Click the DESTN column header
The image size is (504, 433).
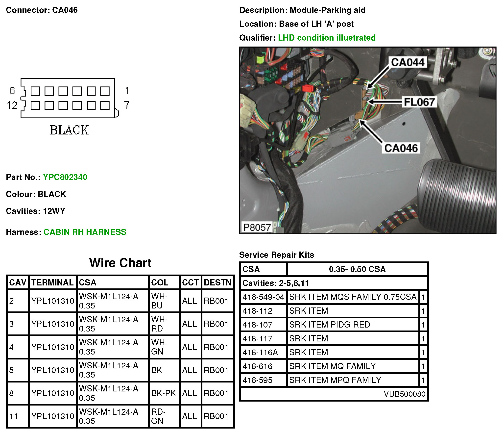tap(217, 282)
